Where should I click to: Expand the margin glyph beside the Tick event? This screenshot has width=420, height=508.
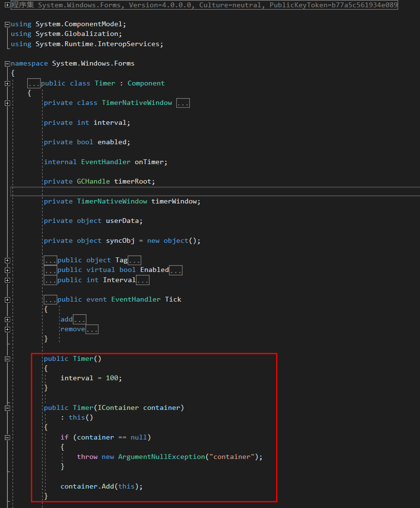7,299
